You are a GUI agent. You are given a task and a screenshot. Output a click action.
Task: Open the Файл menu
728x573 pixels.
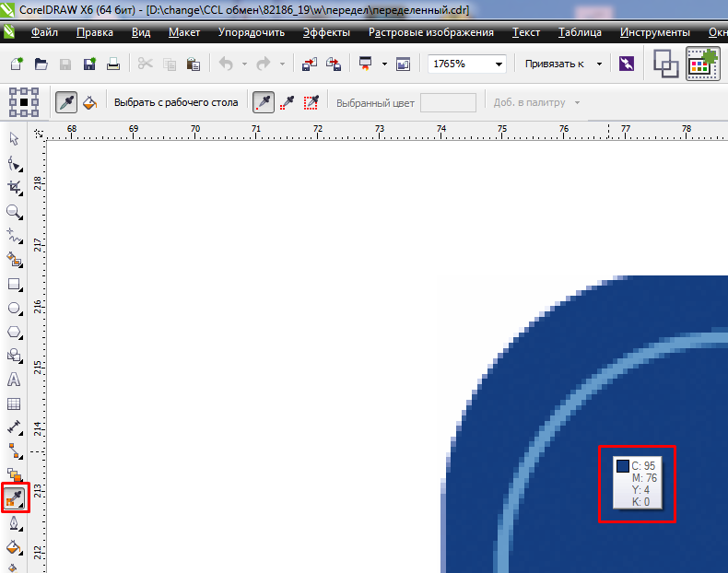click(x=44, y=32)
